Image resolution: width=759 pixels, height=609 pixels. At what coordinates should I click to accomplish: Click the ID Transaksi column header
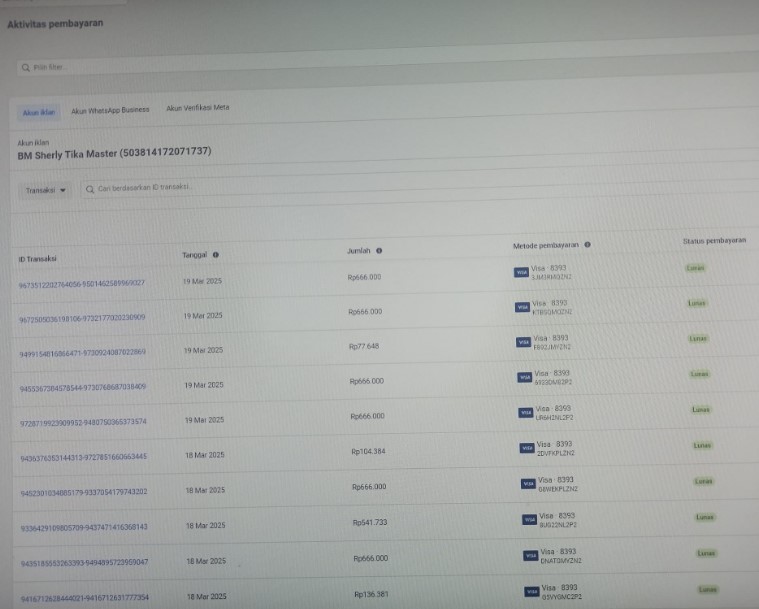[37, 258]
